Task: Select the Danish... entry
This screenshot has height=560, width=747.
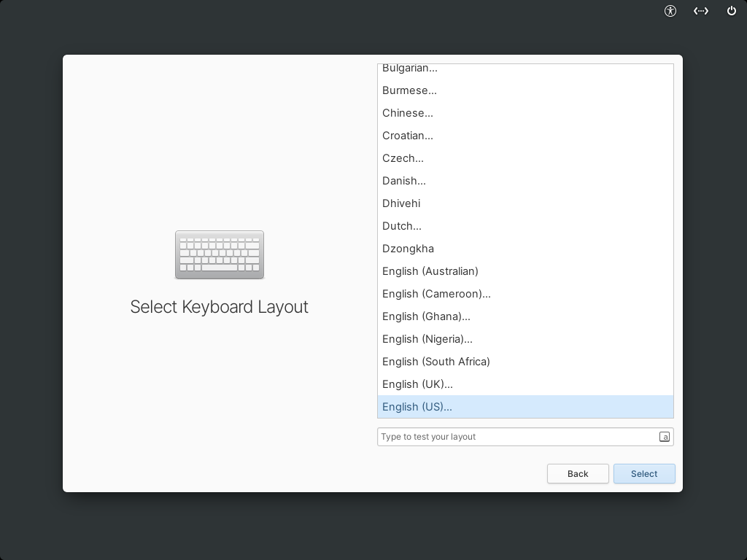Action: coord(525,181)
